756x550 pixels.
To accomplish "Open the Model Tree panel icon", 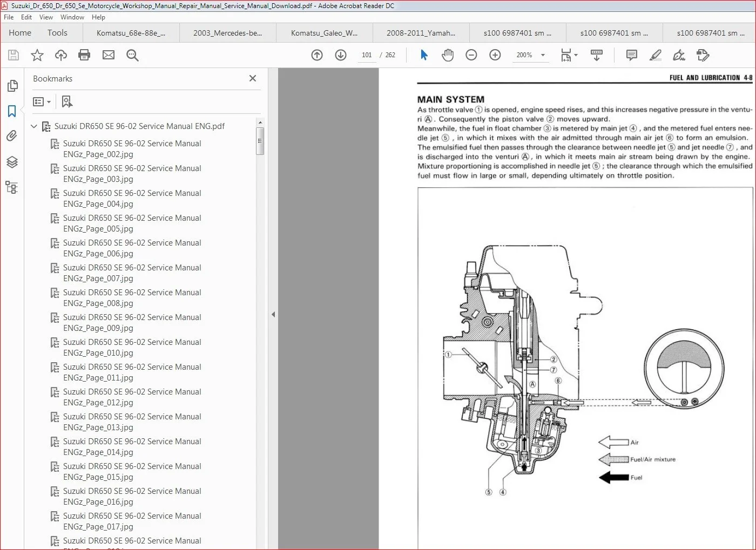I will click(12, 187).
